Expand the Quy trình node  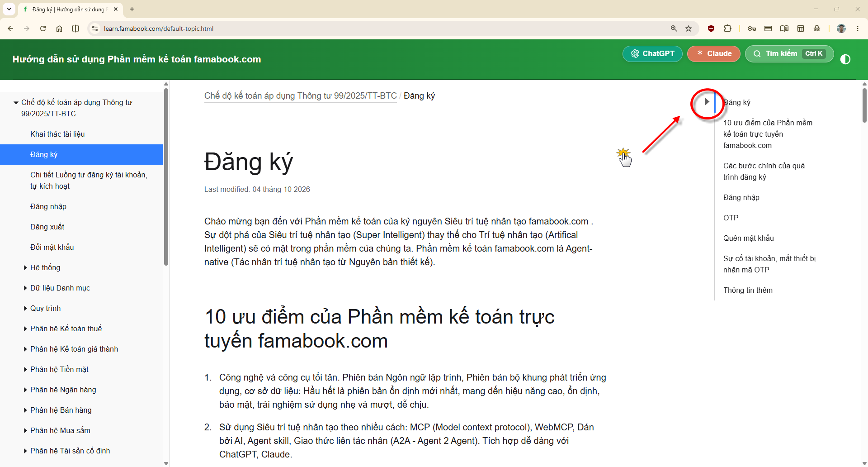[x=25, y=309]
